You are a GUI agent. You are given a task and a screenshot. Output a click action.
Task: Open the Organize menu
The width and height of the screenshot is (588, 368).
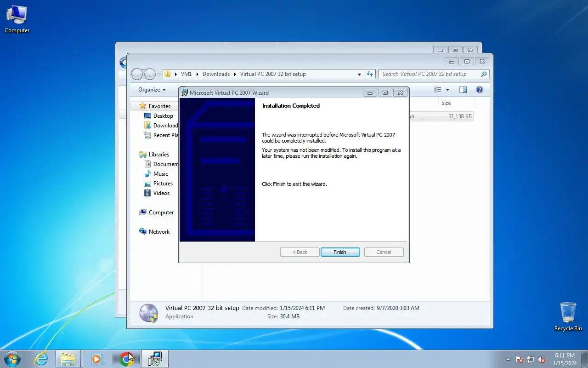click(152, 90)
